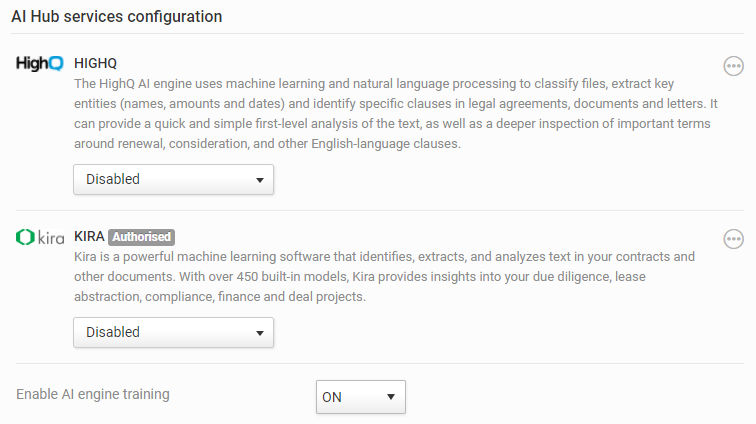Select the KIRA service title
The image size is (756, 424).
coord(89,237)
